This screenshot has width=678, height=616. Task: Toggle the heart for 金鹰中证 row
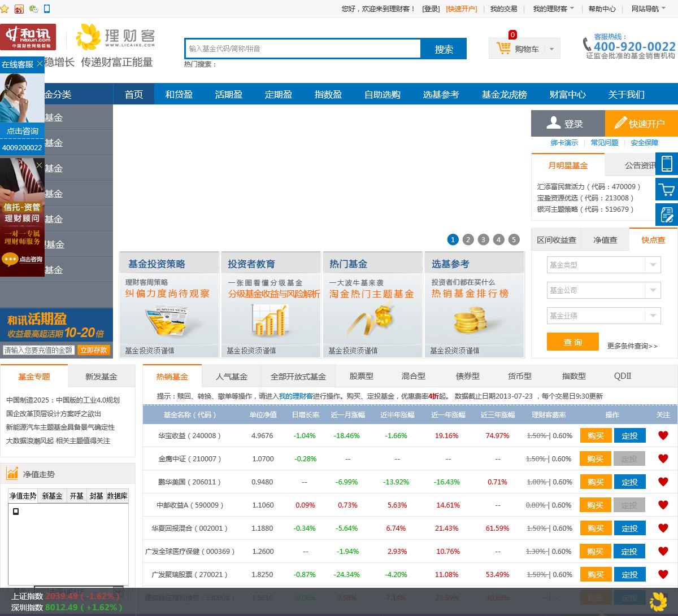click(x=663, y=458)
